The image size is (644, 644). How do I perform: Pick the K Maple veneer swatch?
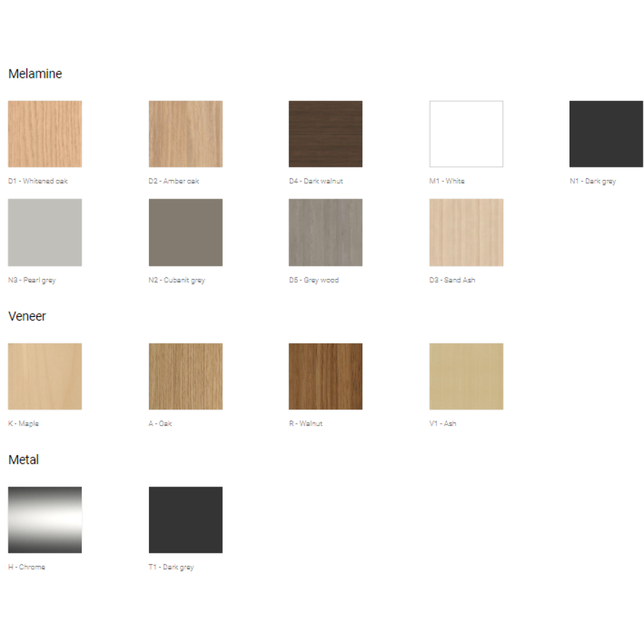[x=45, y=376]
